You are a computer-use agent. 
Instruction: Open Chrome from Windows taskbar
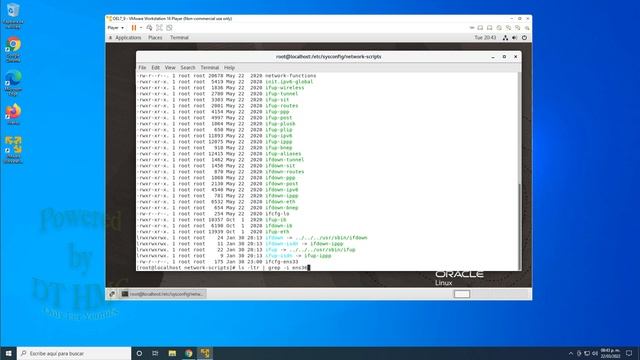point(188,353)
